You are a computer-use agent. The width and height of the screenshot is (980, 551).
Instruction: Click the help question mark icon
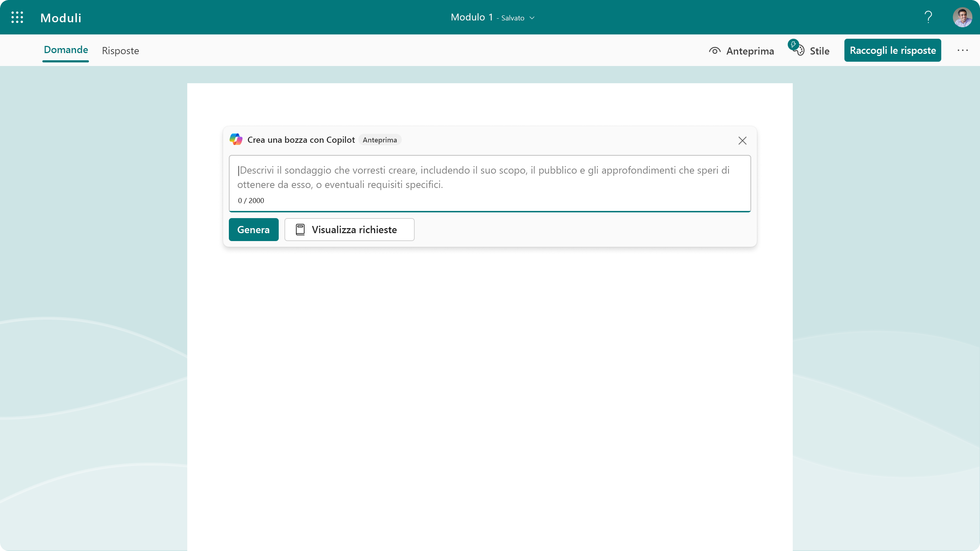(x=928, y=17)
